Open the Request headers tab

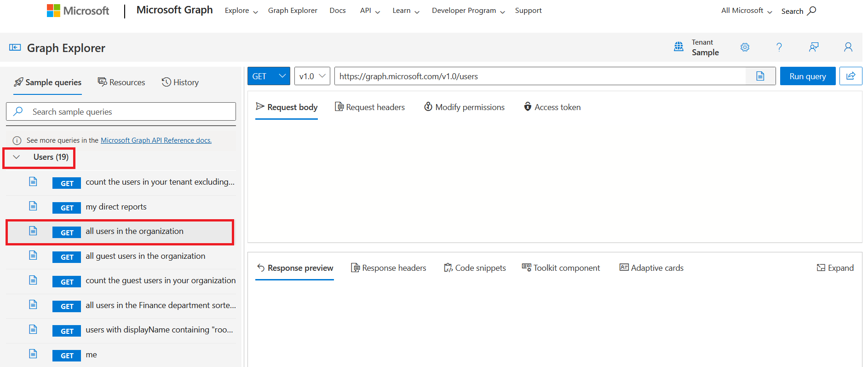[370, 107]
